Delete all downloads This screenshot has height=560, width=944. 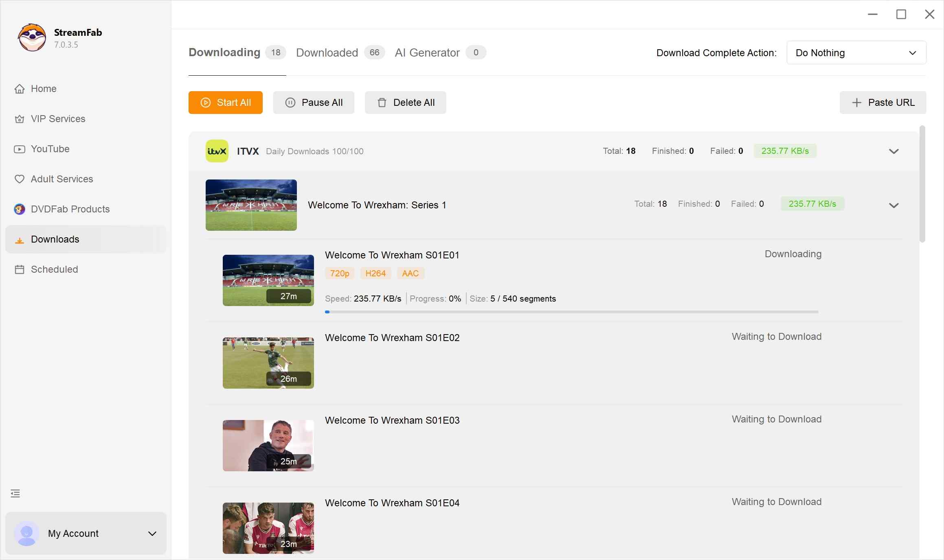pos(406,103)
